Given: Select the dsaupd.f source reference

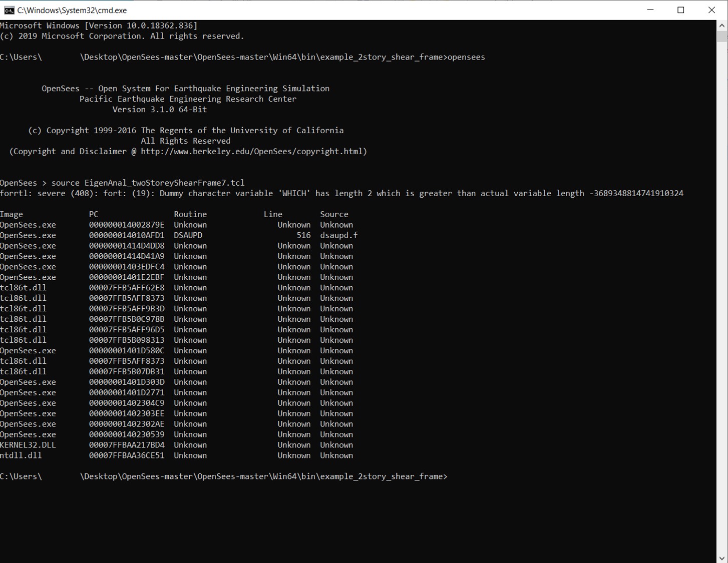Looking at the screenshot, I should 338,235.
